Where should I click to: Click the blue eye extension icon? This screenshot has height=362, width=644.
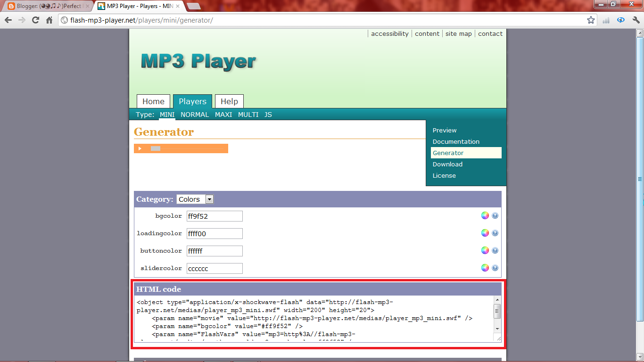click(x=621, y=20)
